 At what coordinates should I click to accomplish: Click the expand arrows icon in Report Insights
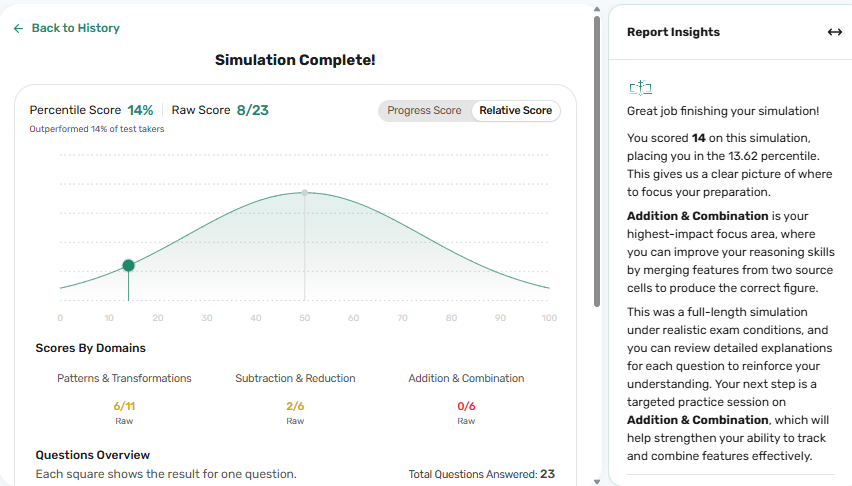pos(835,32)
